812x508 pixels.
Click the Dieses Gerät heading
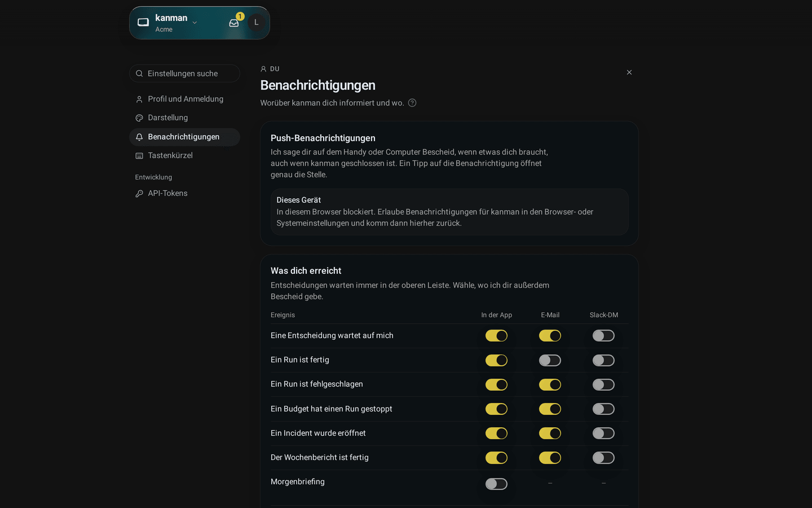pos(299,200)
